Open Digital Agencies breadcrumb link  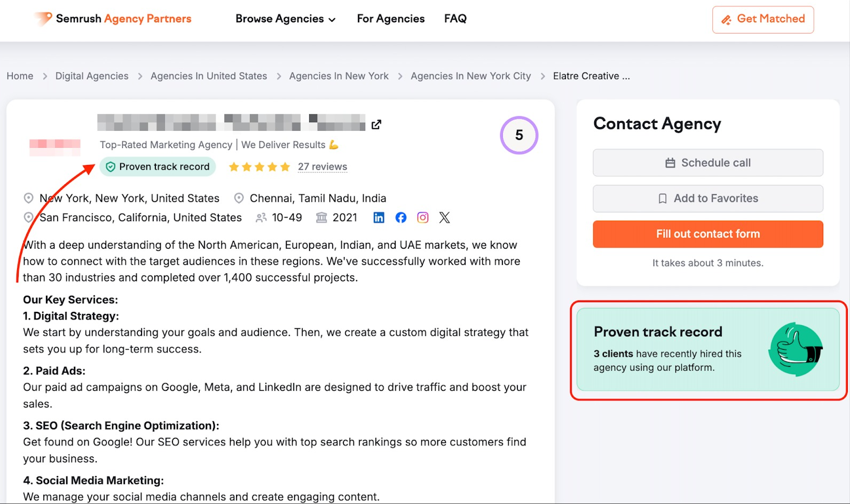[x=92, y=76]
